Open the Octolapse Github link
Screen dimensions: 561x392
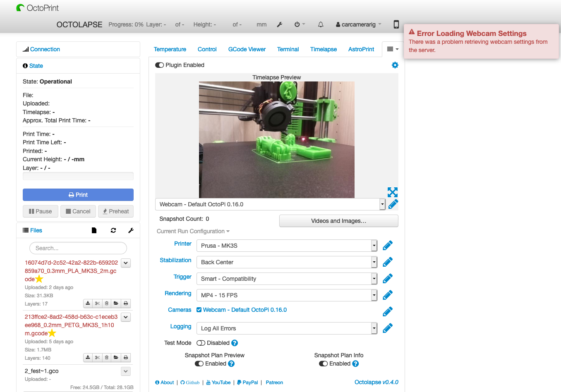coord(190,382)
